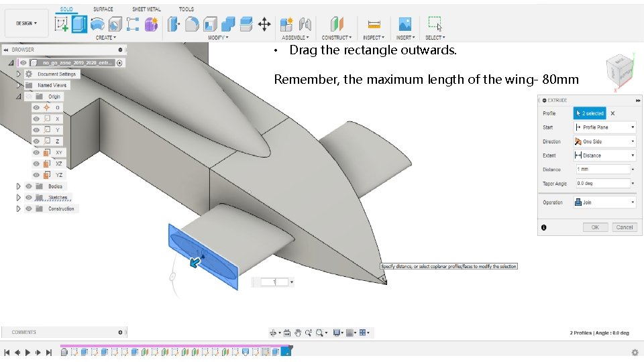The width and height of the screenshot is (644, 362).
Task: Cancel the Extrude dialog
Action: pos(625,227)
